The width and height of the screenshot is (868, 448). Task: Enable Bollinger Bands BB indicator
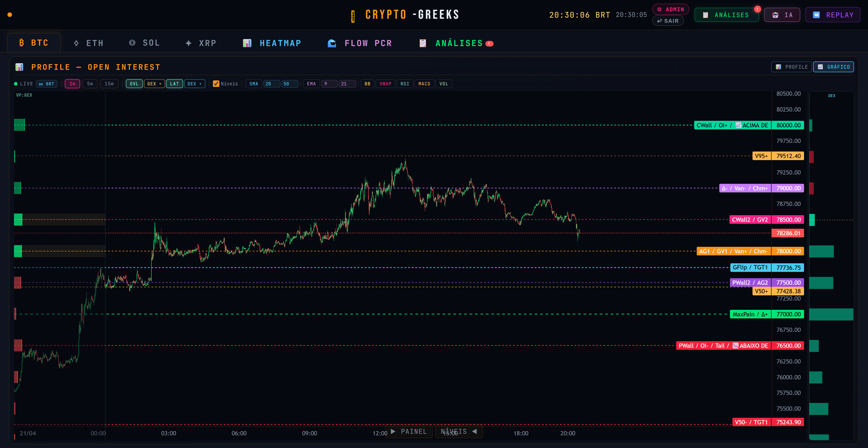(367, 84)
